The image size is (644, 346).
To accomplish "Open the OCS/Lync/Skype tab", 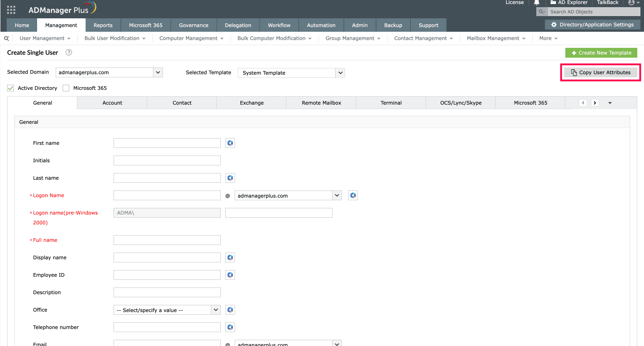I will 461,103.
